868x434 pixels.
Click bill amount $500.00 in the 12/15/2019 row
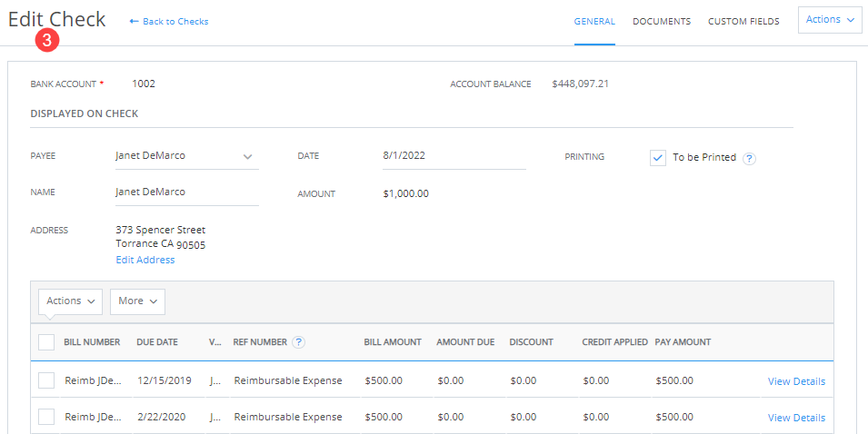(x=384, y=381)
